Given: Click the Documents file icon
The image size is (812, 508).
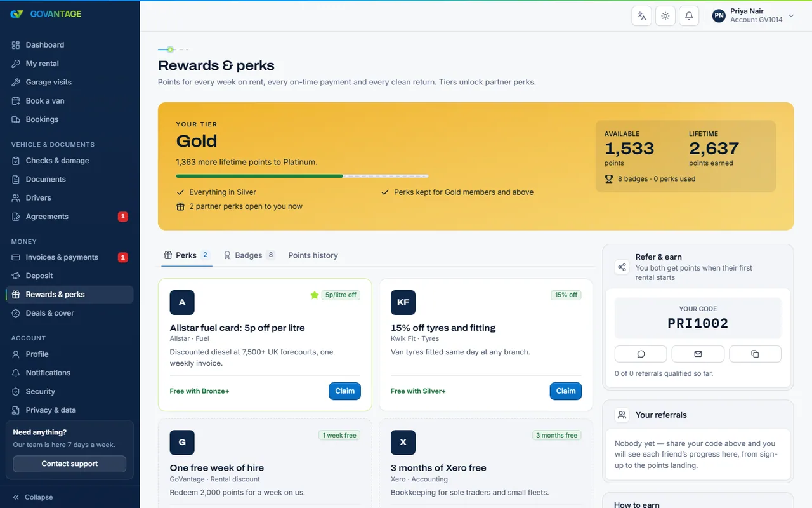Looking at the screenshot, I should pos(16,179).
